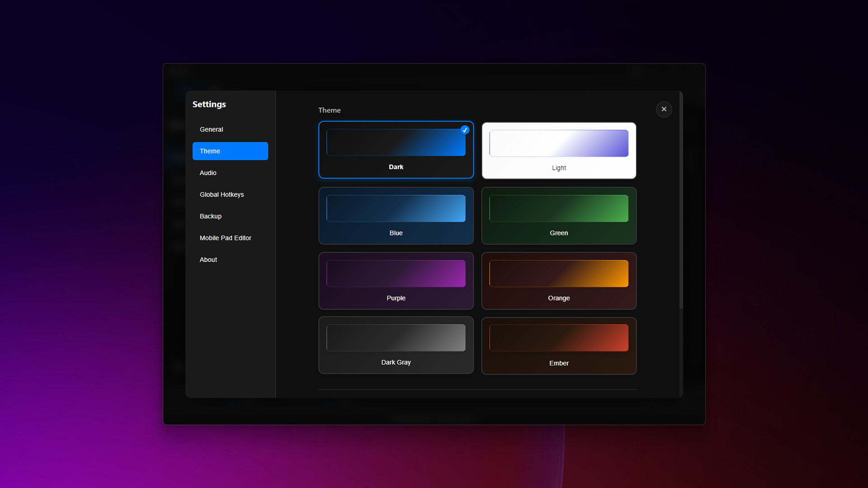
Task: Close the Settings dialog with X icon
Action: (x=664, y=109)
